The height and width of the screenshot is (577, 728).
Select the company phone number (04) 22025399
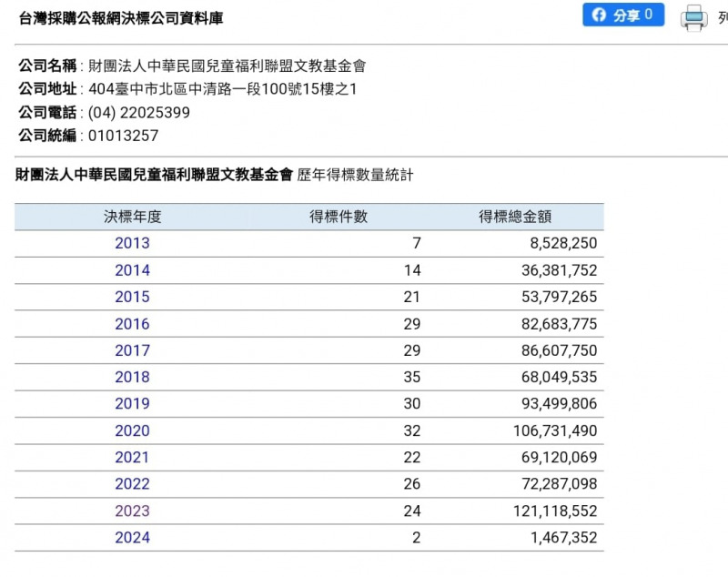click(x=139, y=112)
